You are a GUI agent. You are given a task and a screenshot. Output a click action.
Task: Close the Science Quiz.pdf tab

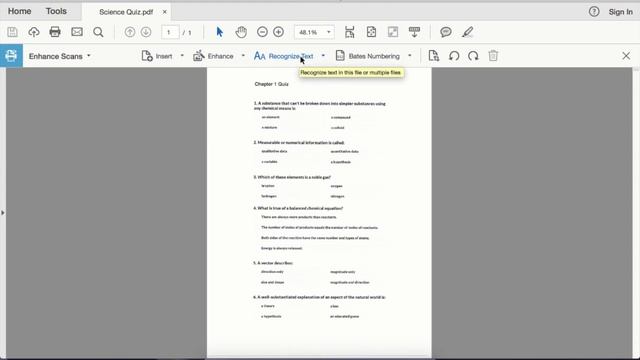[164, 12]
